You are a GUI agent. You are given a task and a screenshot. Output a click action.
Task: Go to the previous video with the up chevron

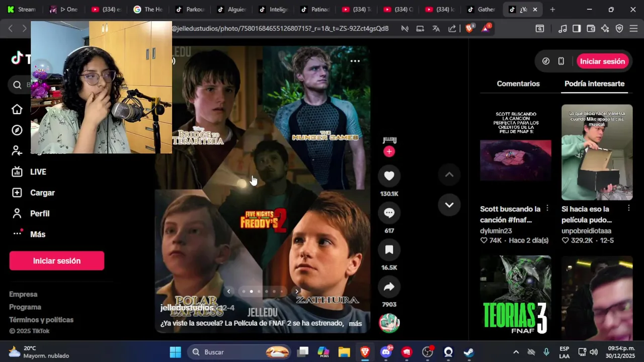[x=449, y=174]
